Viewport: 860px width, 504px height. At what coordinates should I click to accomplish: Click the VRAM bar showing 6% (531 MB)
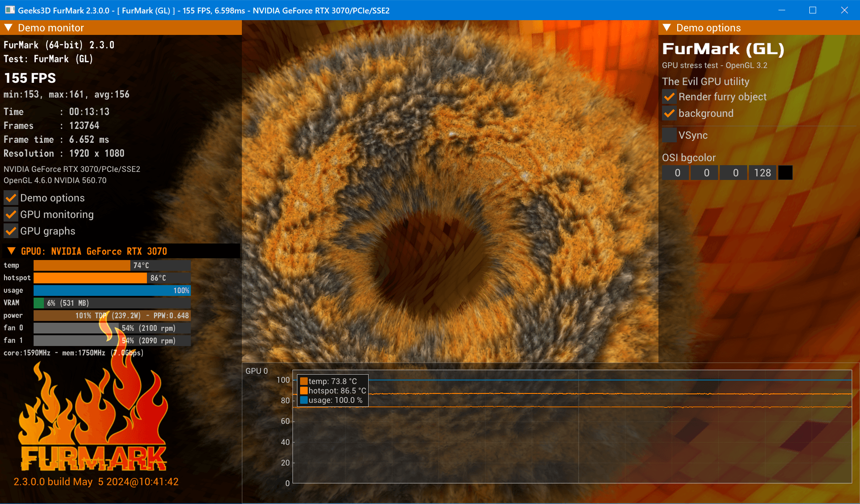click(112, 303)
